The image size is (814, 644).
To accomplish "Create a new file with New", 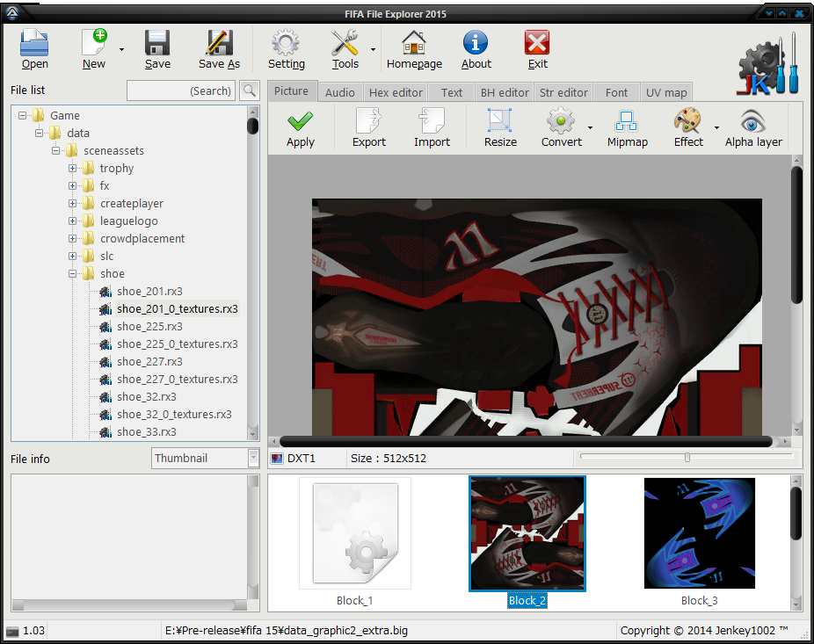I will (x=94, y=49).
